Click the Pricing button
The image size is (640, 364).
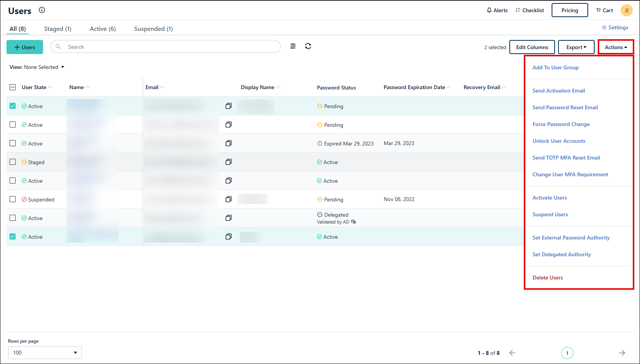570,10
